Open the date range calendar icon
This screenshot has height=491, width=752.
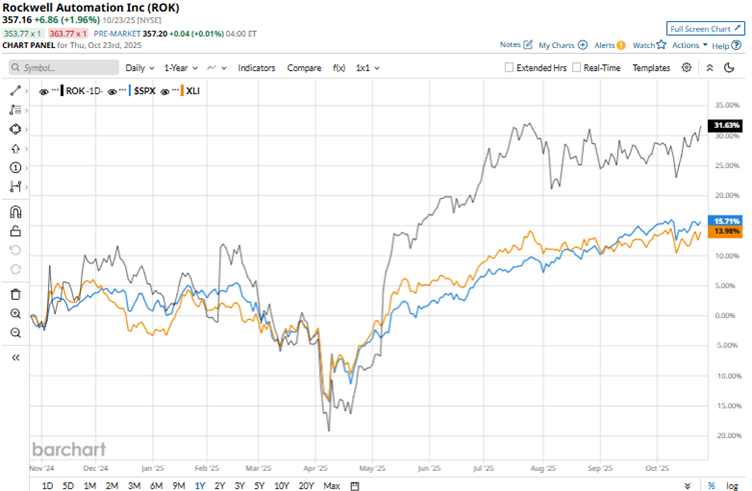[x=354, y=486]
